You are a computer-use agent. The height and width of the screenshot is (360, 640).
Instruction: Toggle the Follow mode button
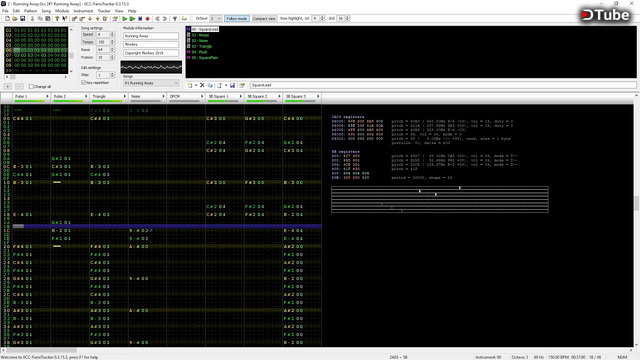pyautogui.click(x=237, y=19)
